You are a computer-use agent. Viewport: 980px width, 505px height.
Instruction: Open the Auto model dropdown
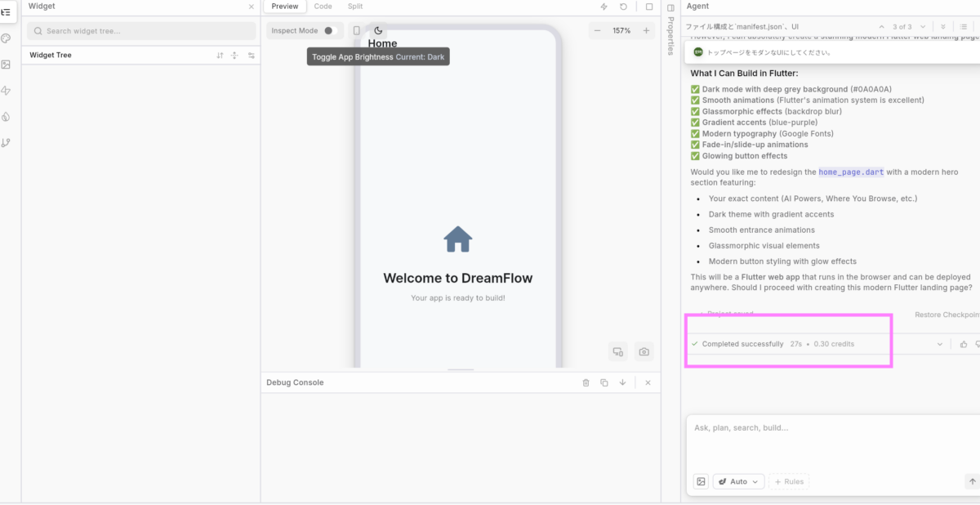738,481
